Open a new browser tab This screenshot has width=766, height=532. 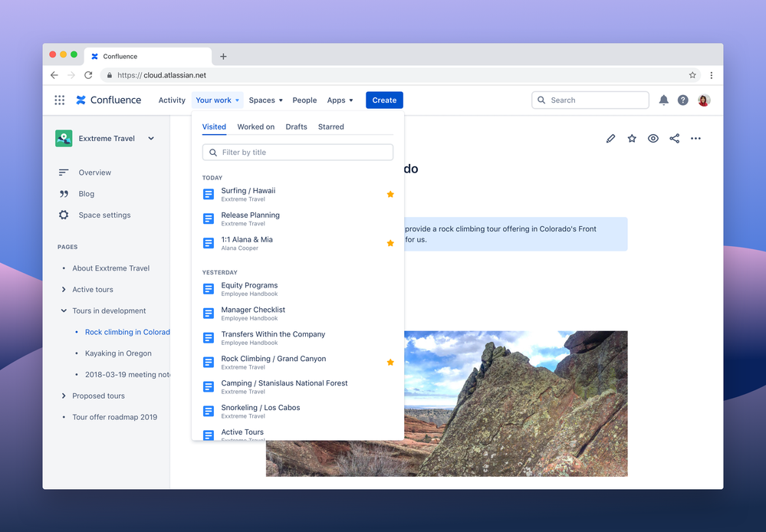tap(223, 57)
